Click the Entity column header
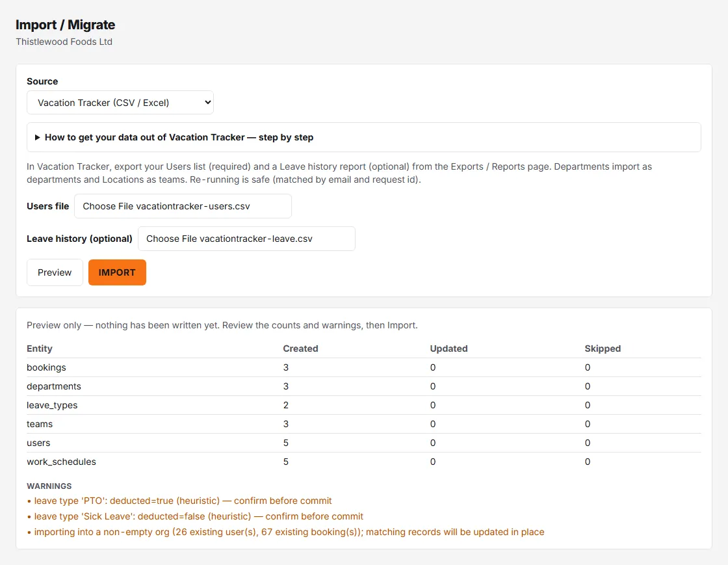The image size is (728, 565). click(40, 348)
